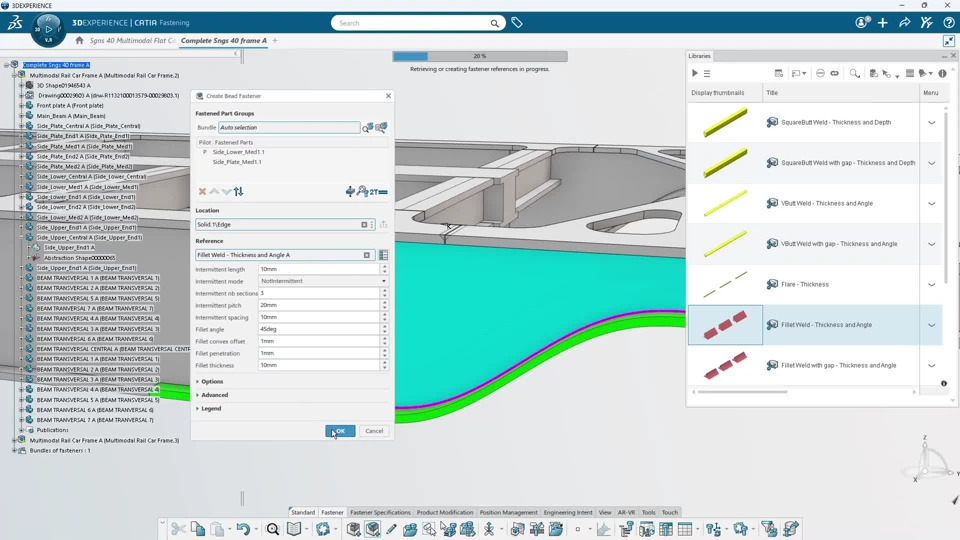Screen dimensions: 960x540
Task: Open the Engineering Intent tab
Action: (568, 512)
